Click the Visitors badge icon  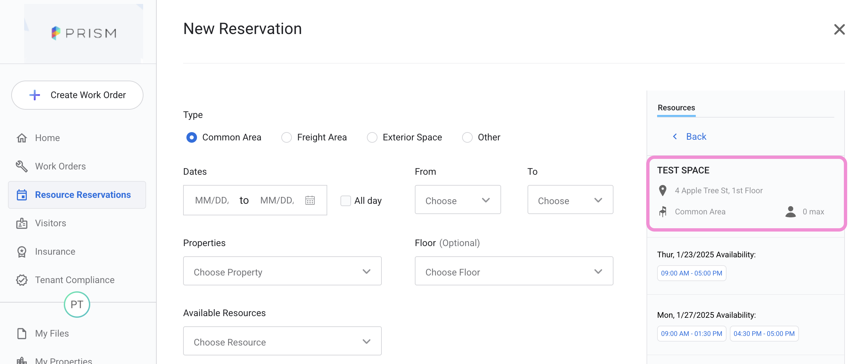tap(21, 223)
